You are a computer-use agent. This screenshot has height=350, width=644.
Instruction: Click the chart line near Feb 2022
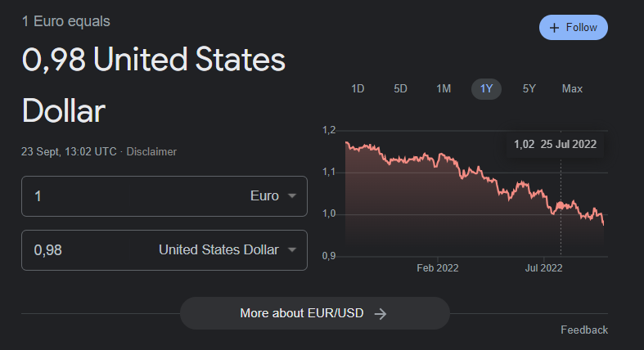(438, 163)
